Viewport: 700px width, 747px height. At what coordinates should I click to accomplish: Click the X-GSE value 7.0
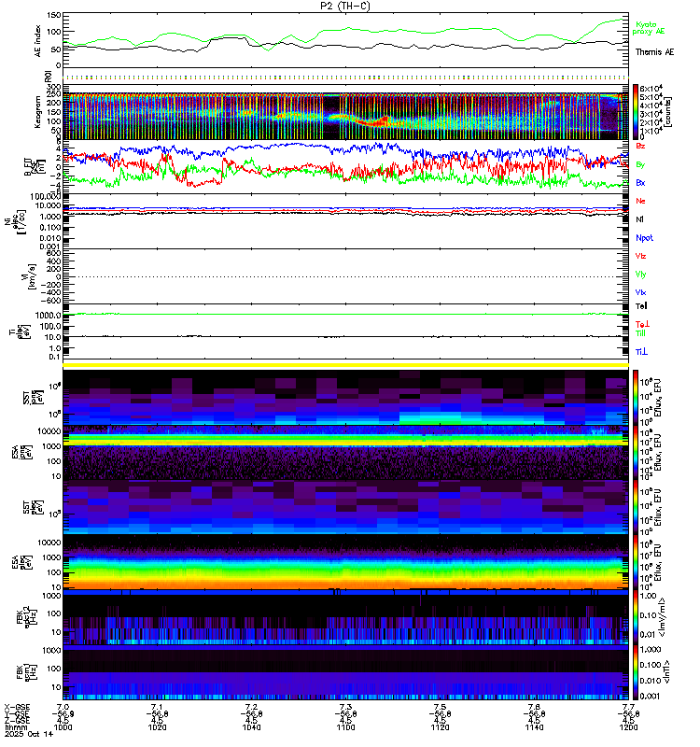[x=63, y=707]
